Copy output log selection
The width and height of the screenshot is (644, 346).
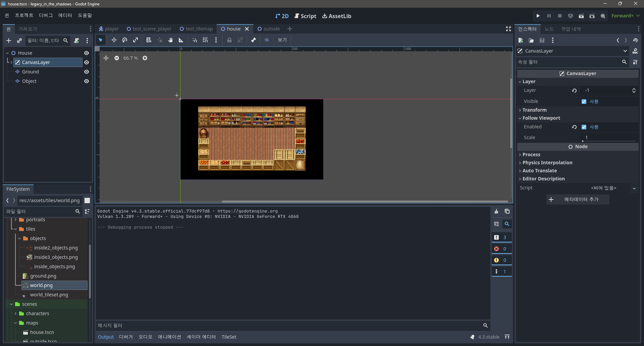pos(507,211)
